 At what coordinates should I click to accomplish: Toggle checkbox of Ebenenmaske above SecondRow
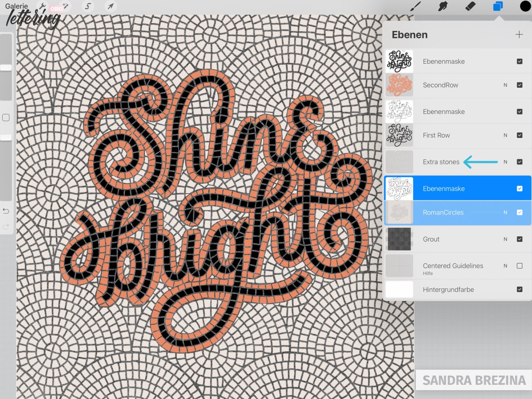coord(520,62)
